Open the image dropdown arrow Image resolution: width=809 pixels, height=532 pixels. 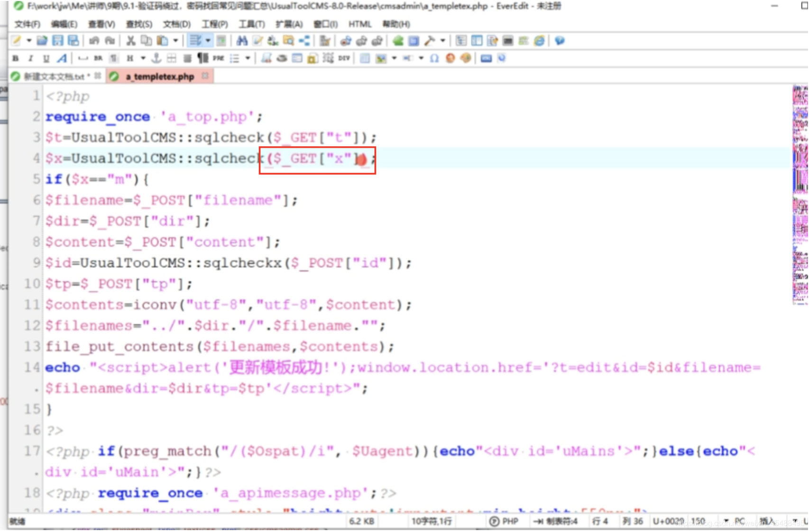tap(394, 58)
